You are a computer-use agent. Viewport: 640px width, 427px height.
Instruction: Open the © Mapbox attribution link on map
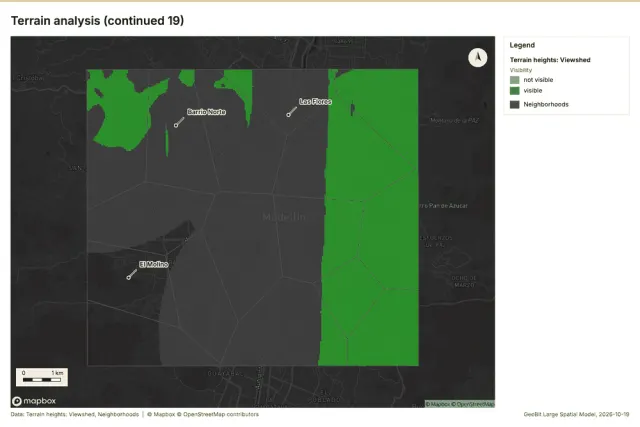pos(438,404)
